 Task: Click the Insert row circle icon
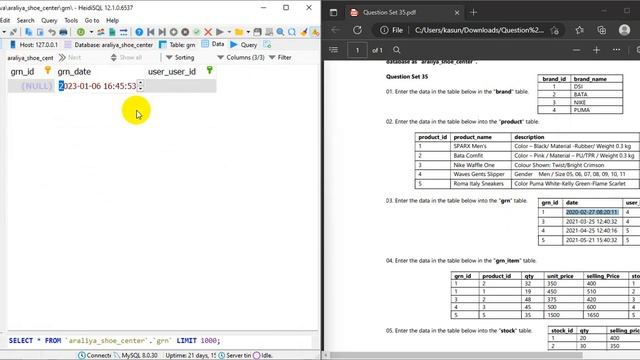point(173,32)
